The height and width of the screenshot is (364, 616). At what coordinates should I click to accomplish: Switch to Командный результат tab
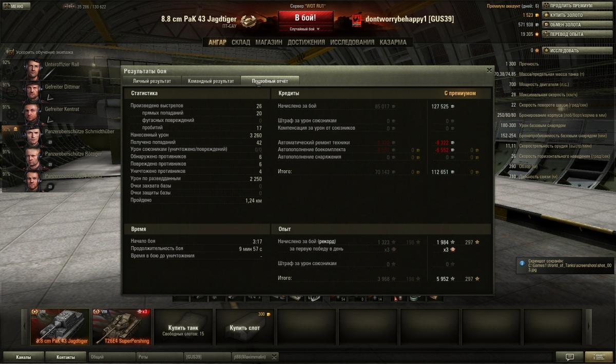point(211,81)
